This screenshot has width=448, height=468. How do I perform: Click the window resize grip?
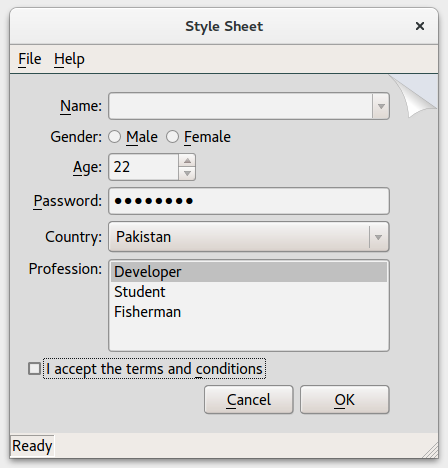click(x=431, y=450)
